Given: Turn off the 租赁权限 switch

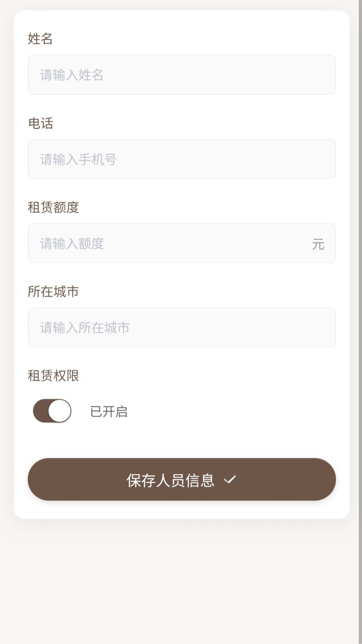Looking at the screenshot, I should point(52,411).
